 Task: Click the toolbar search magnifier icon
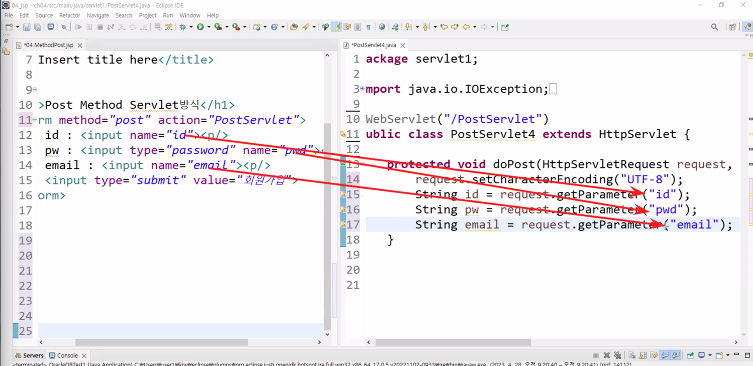[715, 27]
